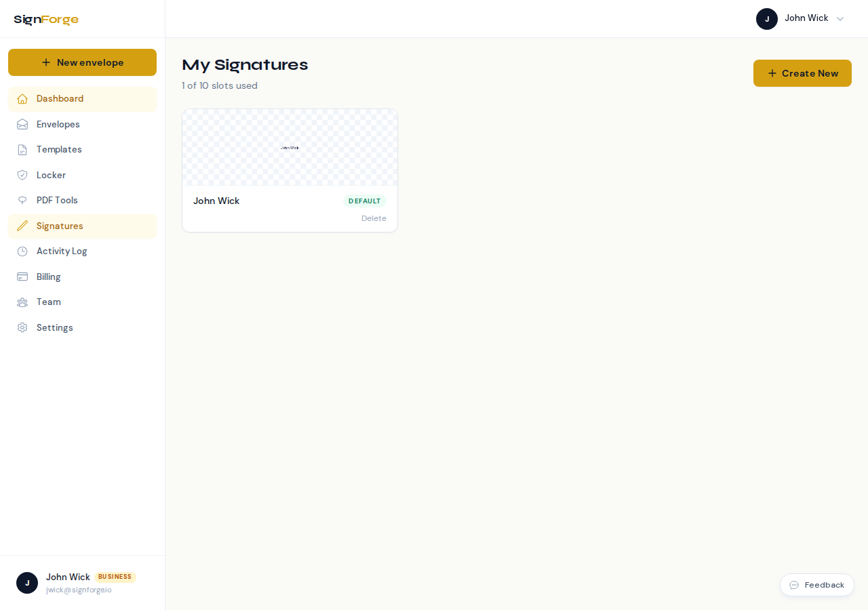Click the Create New signature button

click(x=802, y=73)
